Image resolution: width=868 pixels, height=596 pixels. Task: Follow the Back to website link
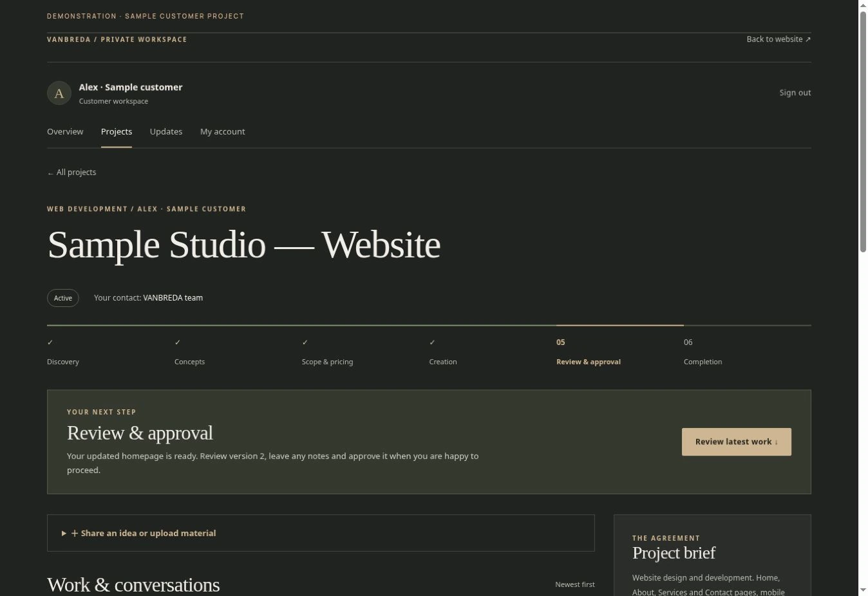[x=778, y=39]
